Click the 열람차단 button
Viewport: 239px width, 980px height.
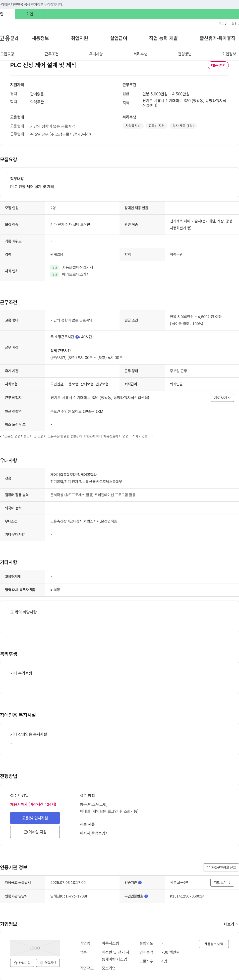tap(48, 963)
